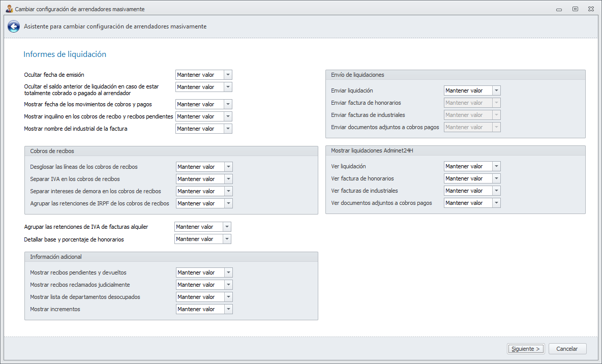Open 'Ver documentos adjuntos' dropdown
This screenshot has height=364, width=602.
click(496, 203)
